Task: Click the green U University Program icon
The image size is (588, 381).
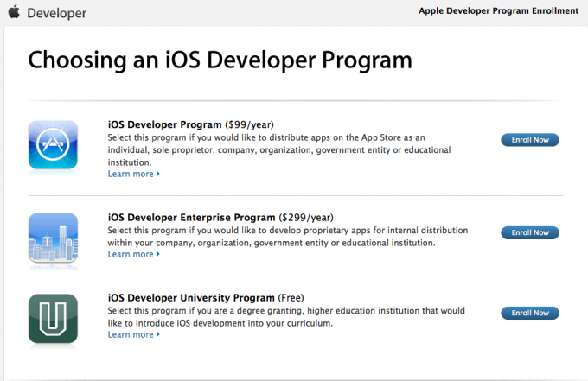Action: [53, 319]
